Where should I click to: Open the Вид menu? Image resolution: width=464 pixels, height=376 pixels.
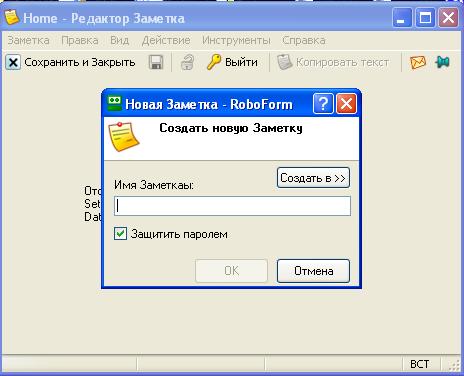coord(119,40)
